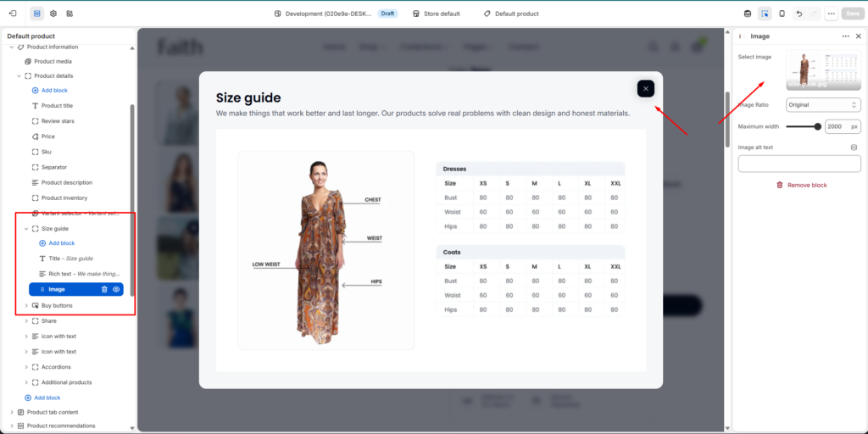
Task: Open the Apps icon in top bar
Action: 70,14
